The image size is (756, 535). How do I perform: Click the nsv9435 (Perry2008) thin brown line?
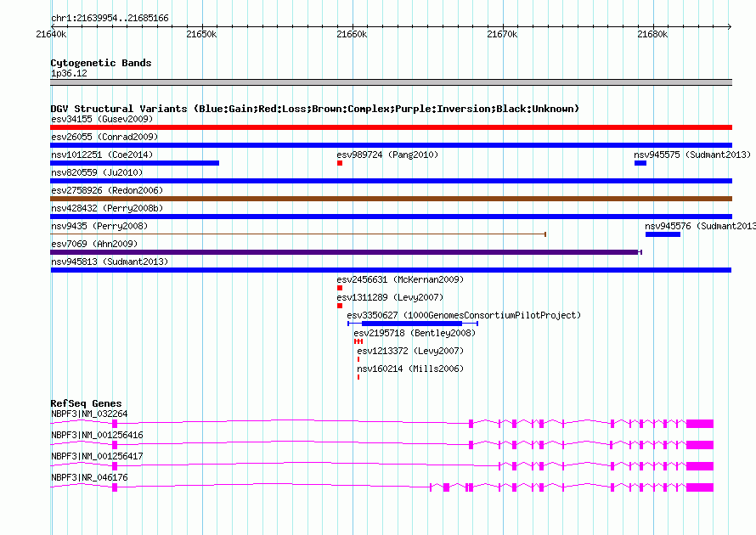tap(298, 234)
